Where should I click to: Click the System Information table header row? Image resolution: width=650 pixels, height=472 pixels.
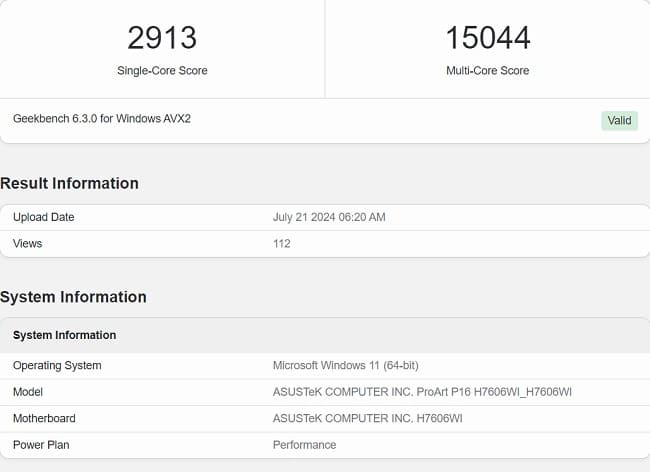tap(325, 335)
